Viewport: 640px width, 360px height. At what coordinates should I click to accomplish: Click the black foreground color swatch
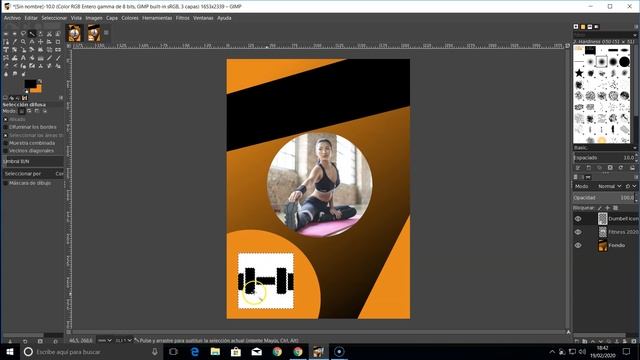click(x=29, y=83)
